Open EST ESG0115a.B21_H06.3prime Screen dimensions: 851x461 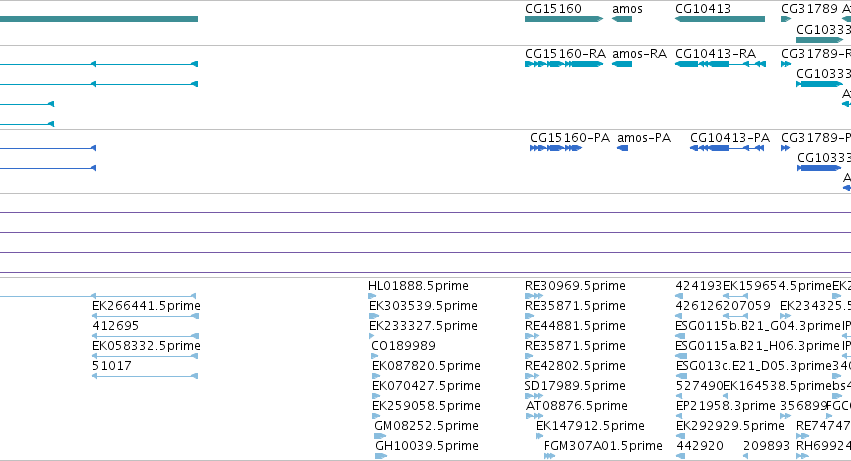click(758, 346)
